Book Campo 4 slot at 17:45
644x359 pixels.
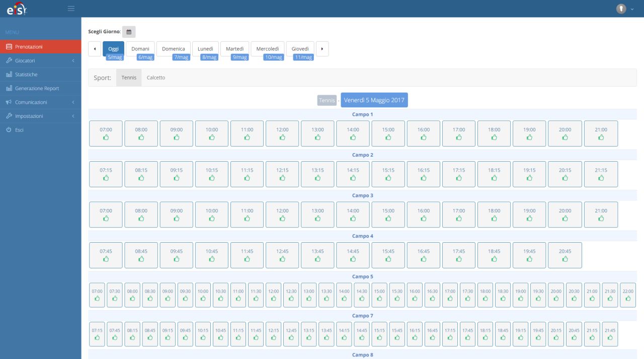click(459, 255)
